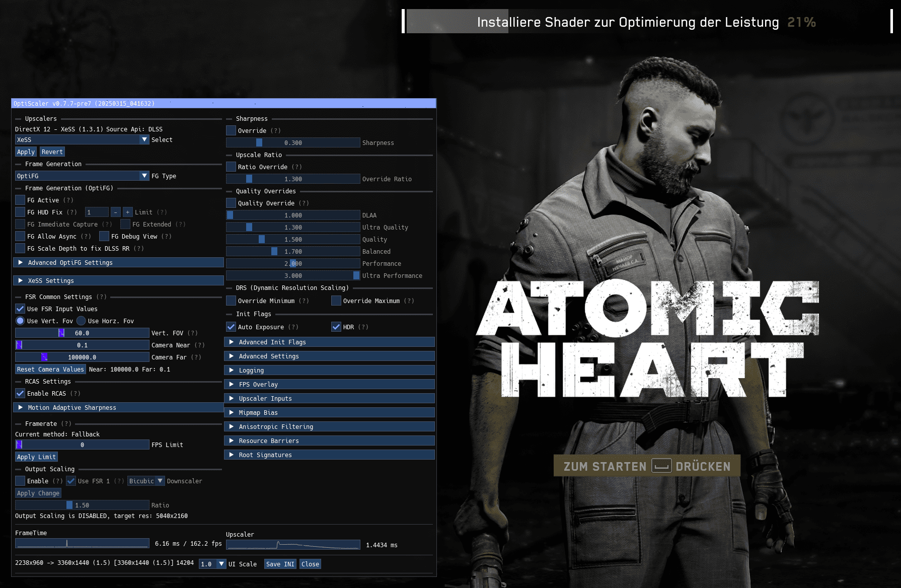Expand the Logging section
The image size is (901, 588).
click(329, 371)
